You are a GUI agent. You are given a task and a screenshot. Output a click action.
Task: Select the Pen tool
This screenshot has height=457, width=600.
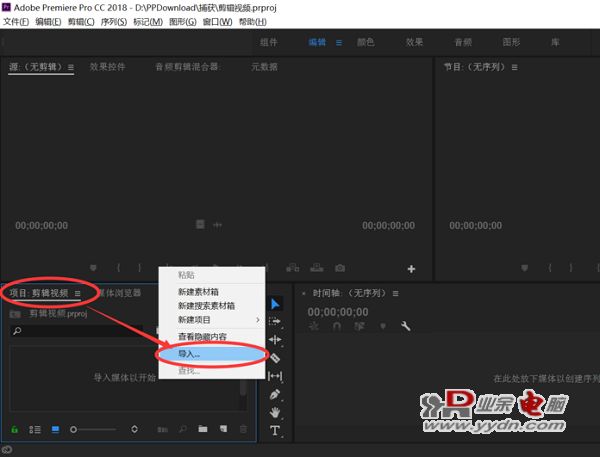[275, 394]
